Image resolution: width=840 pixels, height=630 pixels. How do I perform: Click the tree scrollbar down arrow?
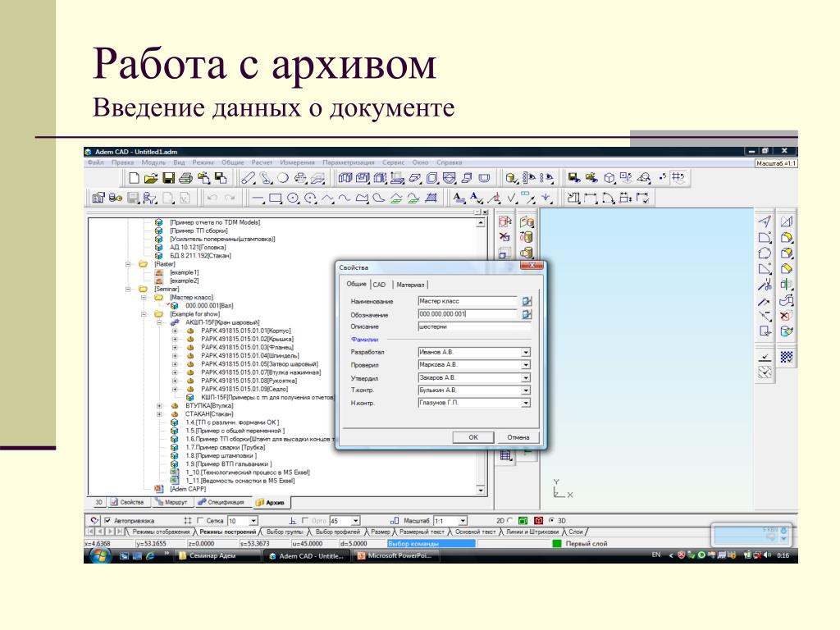481,491
